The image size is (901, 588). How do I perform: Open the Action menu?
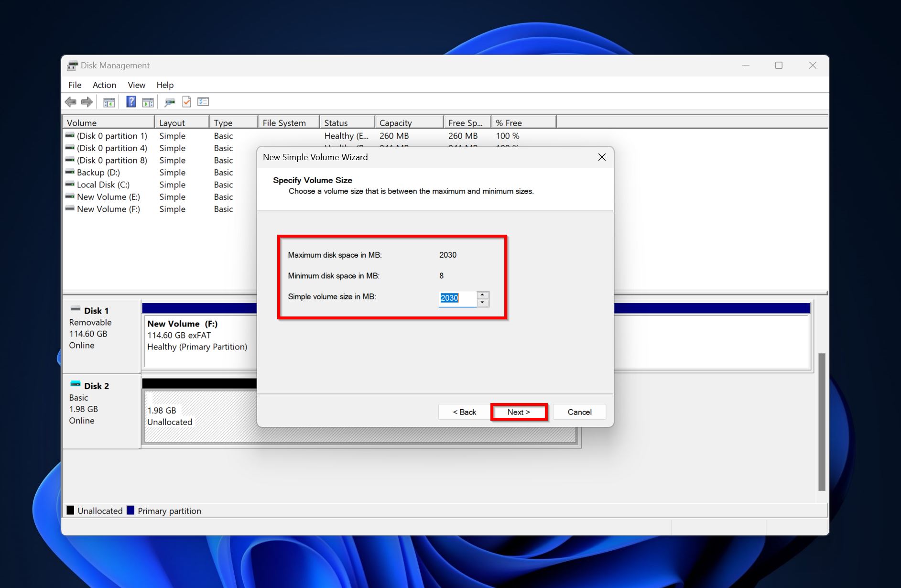click(104, 85)
